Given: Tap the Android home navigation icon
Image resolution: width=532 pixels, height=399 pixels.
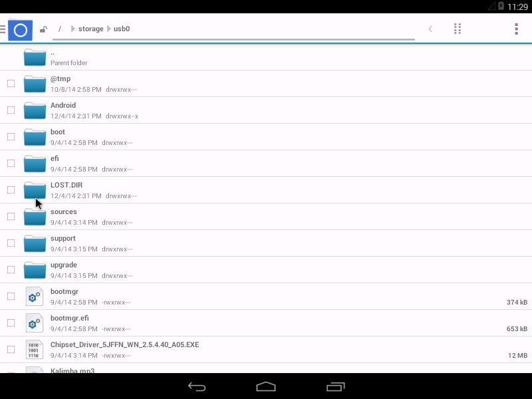Looking at the screenshot, I should 266,386.
